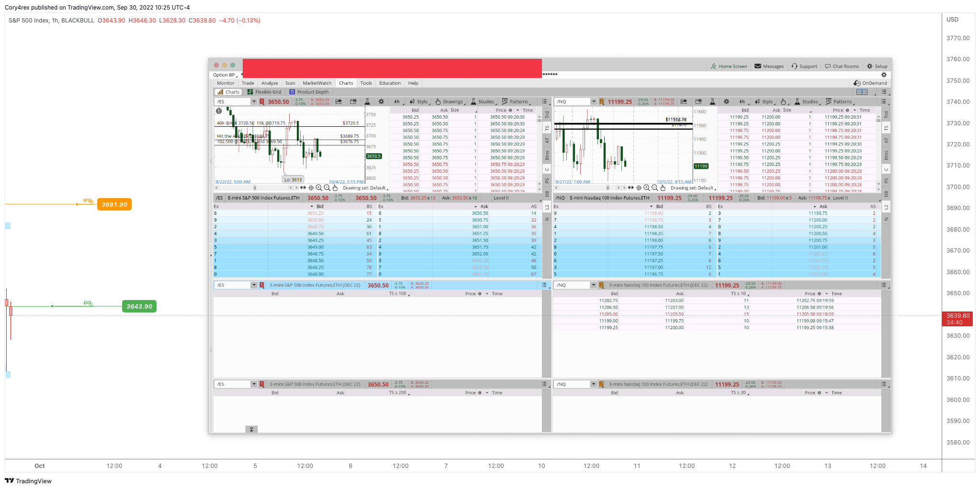The height and width of the screenshot is (489, 980).
Task: Open Support
Action: click(804, 66)
